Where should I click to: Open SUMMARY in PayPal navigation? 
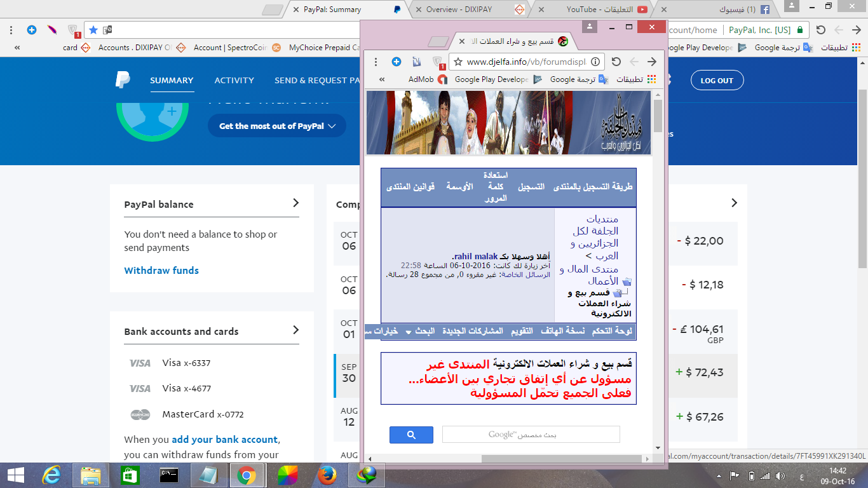[x=172, y=80]
